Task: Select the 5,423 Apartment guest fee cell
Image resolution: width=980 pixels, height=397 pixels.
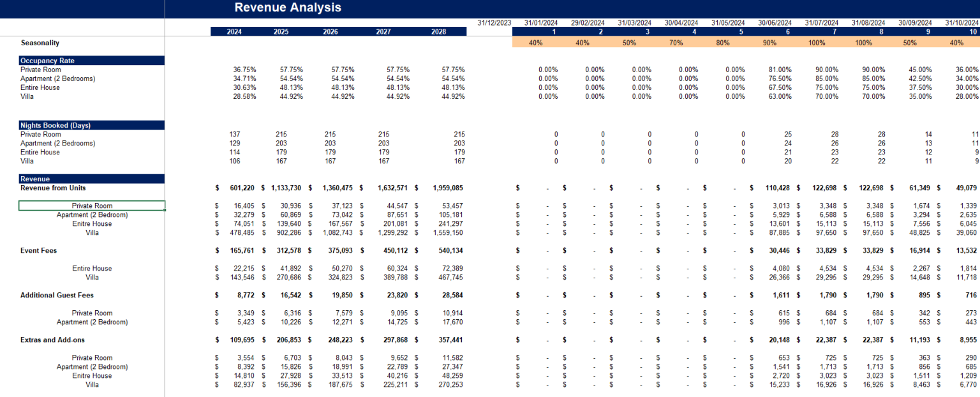Action: point(247,322)
